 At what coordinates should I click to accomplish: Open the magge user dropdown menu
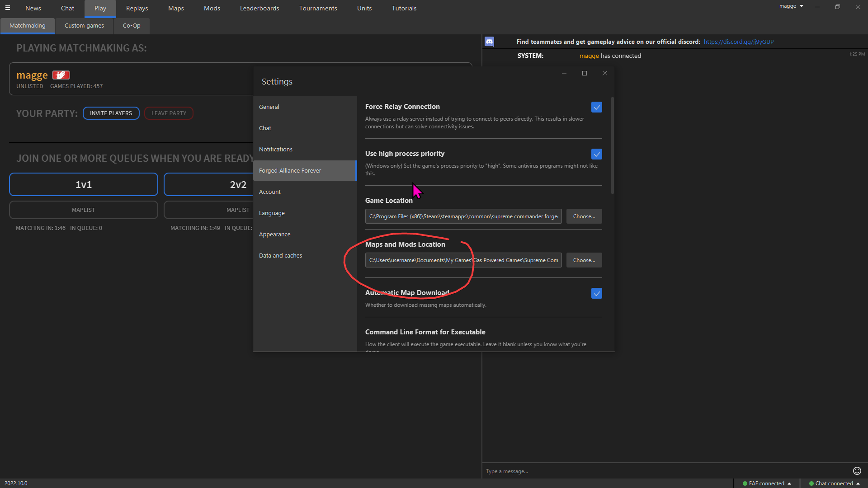click(791, 6)
